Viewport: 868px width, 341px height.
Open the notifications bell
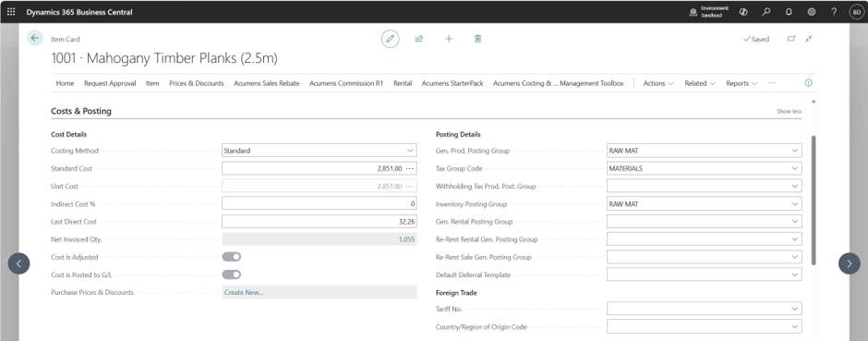[789, 12]
